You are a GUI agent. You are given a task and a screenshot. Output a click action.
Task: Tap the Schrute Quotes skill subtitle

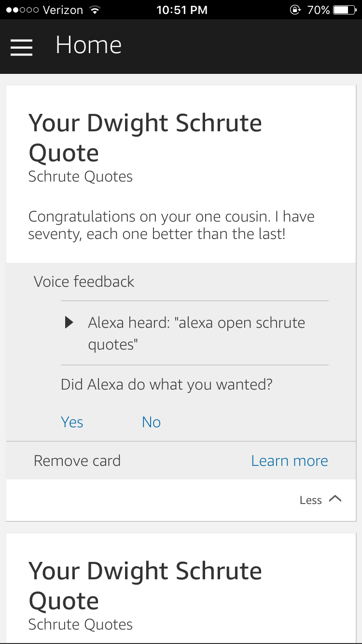click(80, 177)
